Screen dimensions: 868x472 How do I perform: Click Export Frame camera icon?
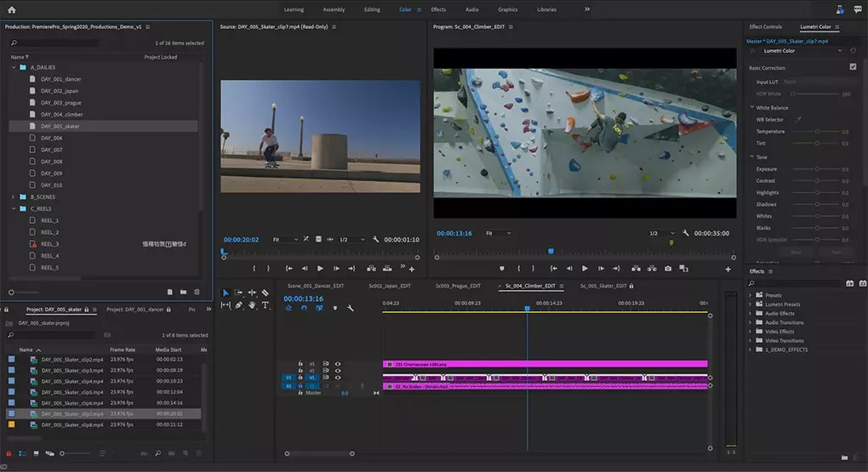click(668, 269)
